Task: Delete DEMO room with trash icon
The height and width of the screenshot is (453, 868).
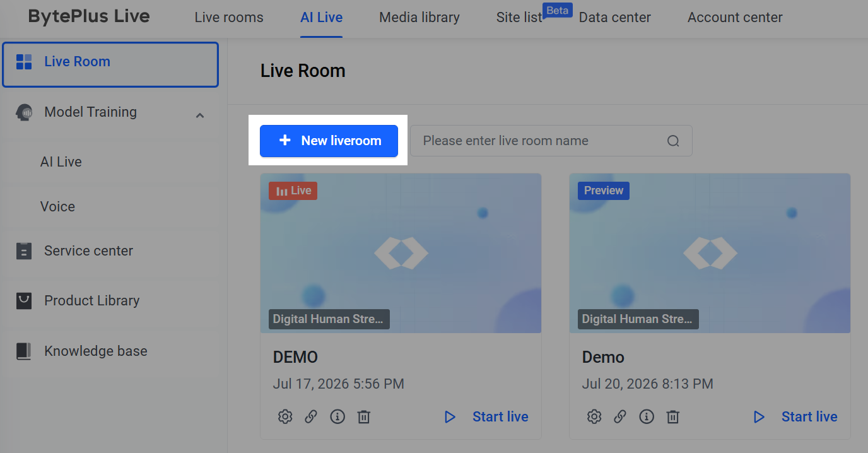Action: pyautogui.click(x=364, y=416)
